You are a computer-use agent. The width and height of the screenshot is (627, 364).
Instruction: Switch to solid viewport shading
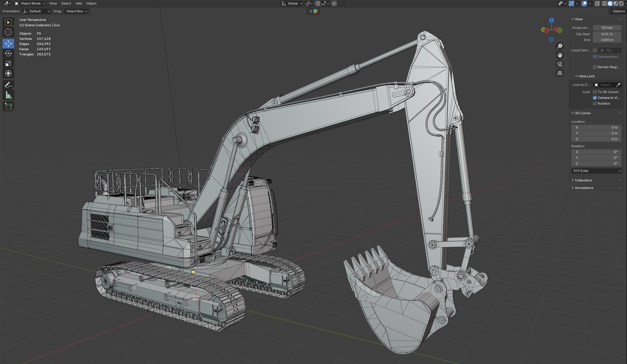(610, 3)
